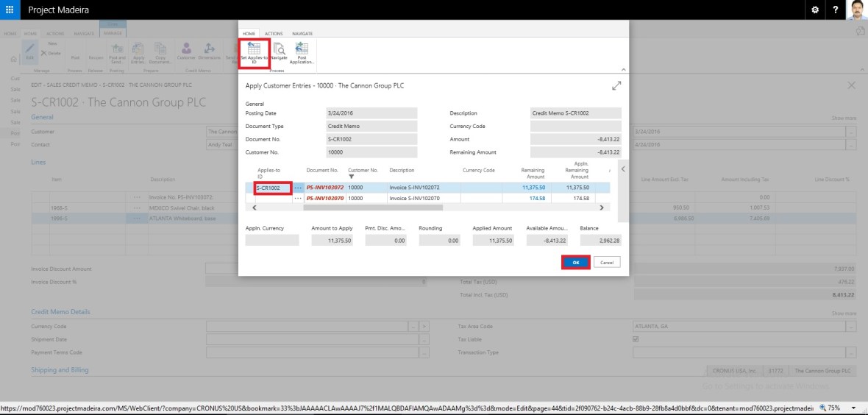Select the 'Invoice S-INV102070' description cell
868x415 pixels.
tap(424, 199)
